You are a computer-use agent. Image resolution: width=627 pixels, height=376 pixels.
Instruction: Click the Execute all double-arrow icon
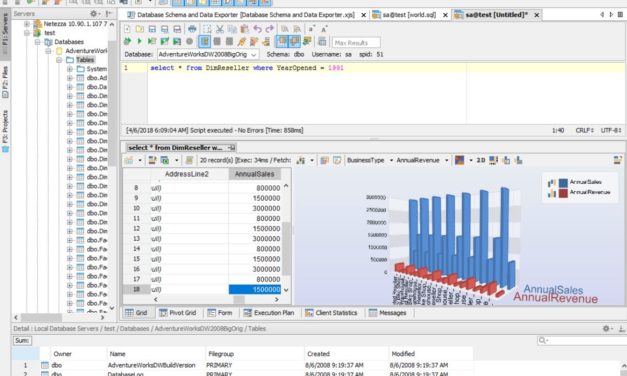click(x=127, y=41)
